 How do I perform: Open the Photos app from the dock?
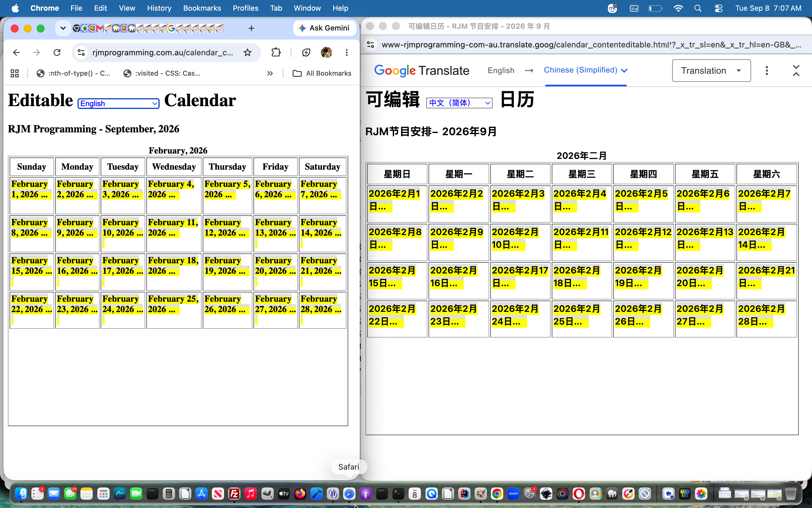701,494
